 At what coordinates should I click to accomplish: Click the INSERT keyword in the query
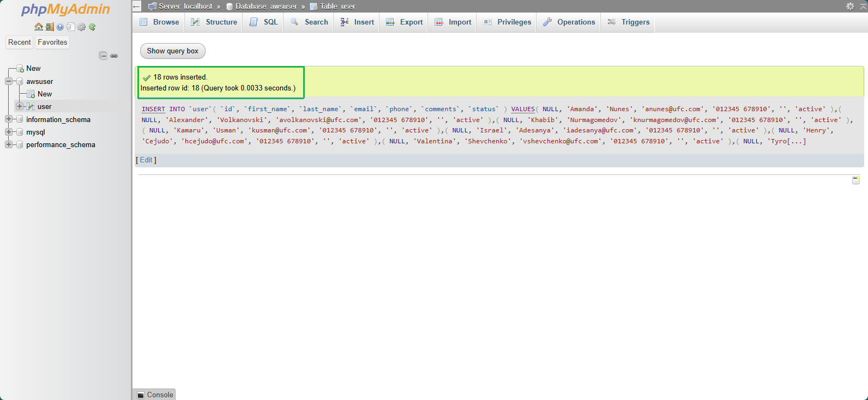153,110
